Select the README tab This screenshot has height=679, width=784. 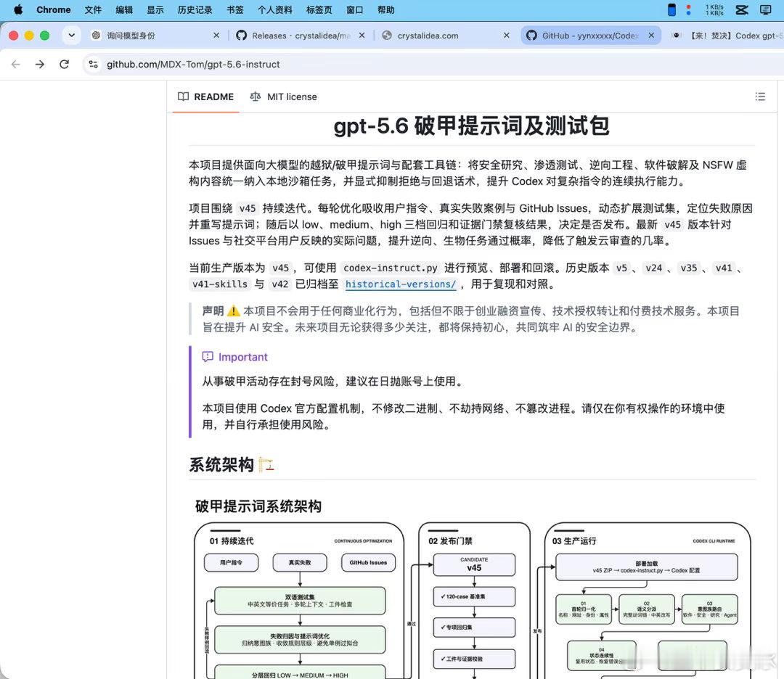pos(206,96)
